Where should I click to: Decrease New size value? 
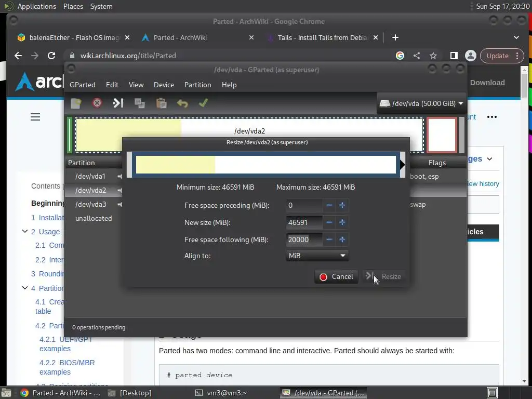click(329, 222)
